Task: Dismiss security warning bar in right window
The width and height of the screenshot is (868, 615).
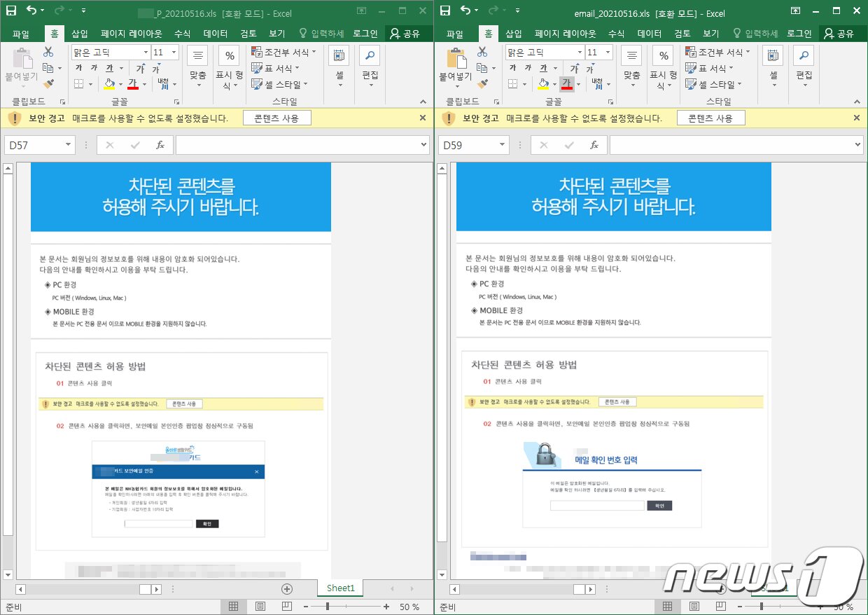Action: click(x=857, y=118)
